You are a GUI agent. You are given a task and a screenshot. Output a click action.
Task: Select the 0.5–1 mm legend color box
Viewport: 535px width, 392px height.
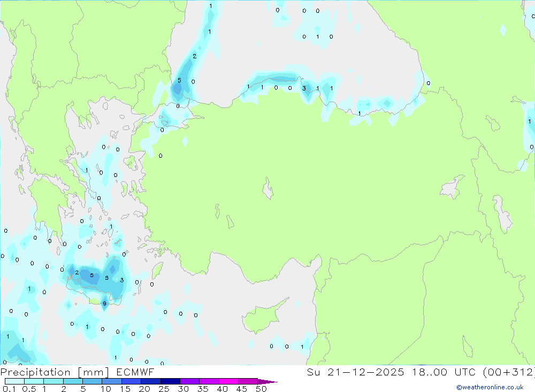point(34,381)
